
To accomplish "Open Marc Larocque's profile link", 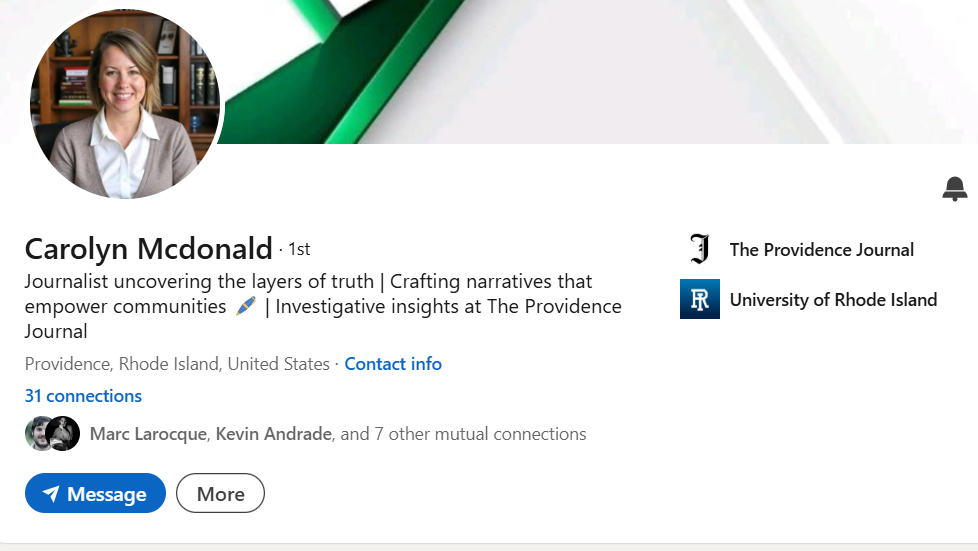I will (x=148, y=434).
